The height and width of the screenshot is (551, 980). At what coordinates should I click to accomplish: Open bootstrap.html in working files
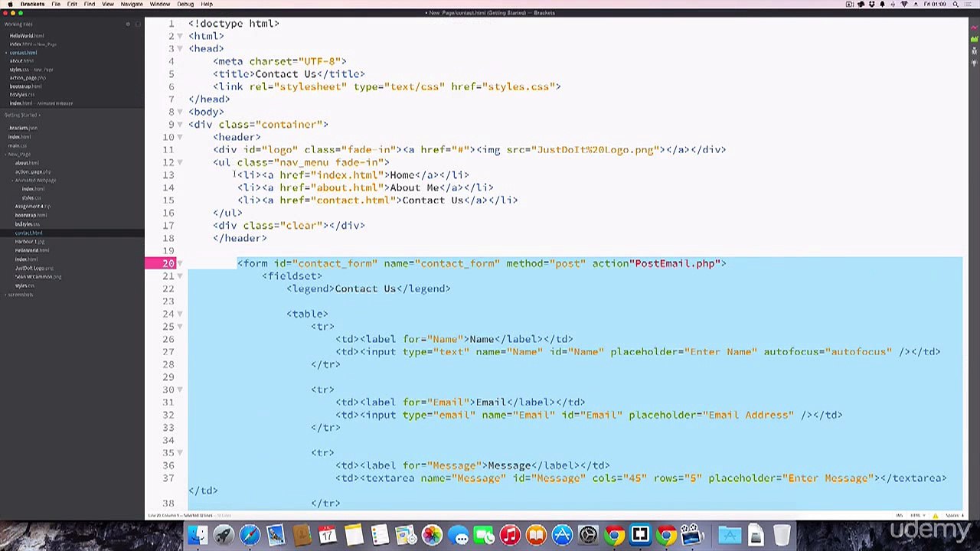(x=25, y=86)
